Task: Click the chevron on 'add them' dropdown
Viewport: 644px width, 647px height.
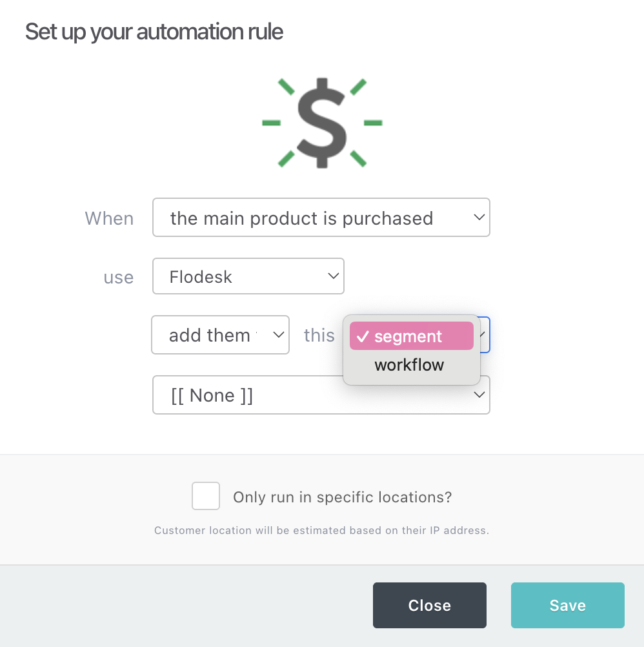Action: tap(279, 334)
